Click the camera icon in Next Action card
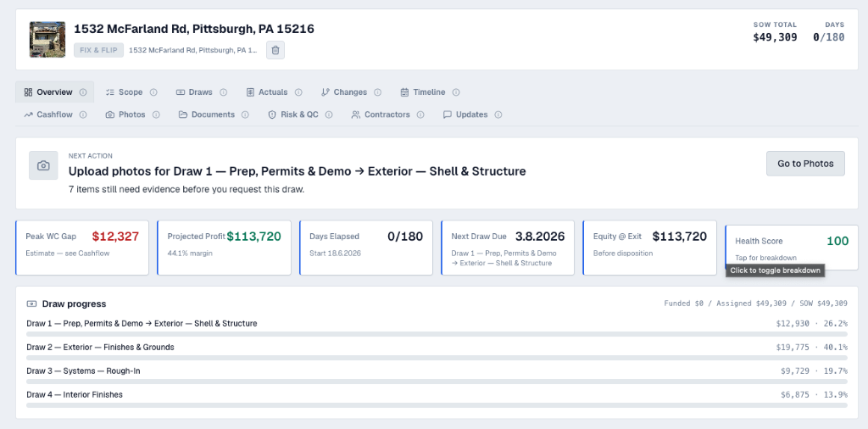Screen dimensions: 868x429 pos(43,165)
